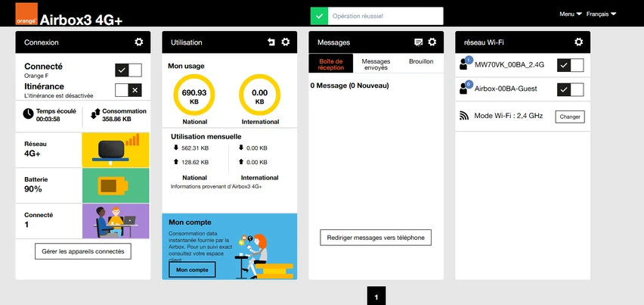Click the 0 Message (0 Nouveau) text
Screen dimensions: 644x305
(x=349, y=86)
